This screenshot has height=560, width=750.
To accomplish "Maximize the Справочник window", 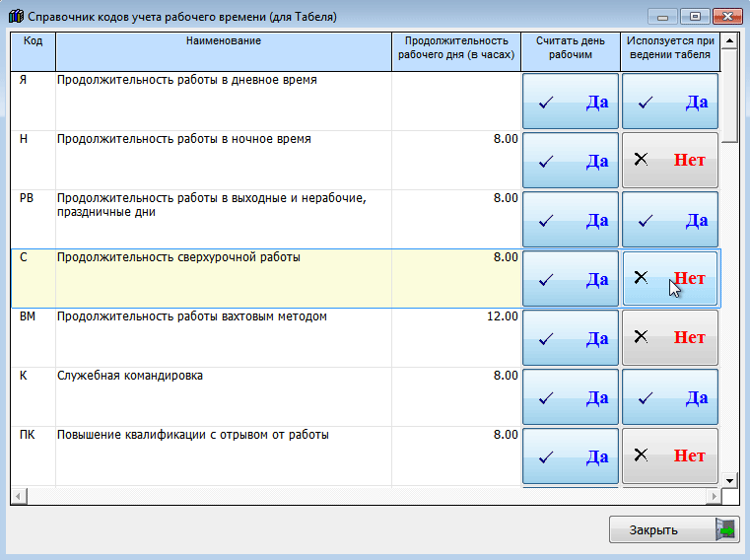I will pos(695,17).
